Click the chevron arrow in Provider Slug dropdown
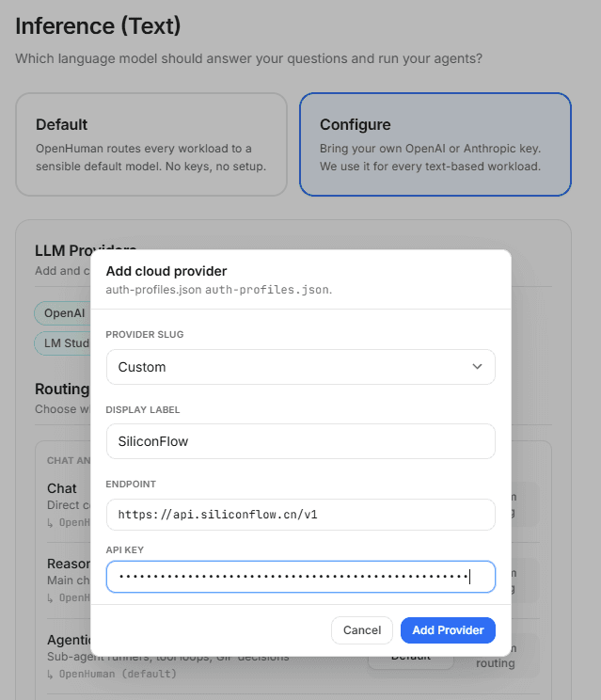This screenshot has width=601, height=700. pos(477,367)
